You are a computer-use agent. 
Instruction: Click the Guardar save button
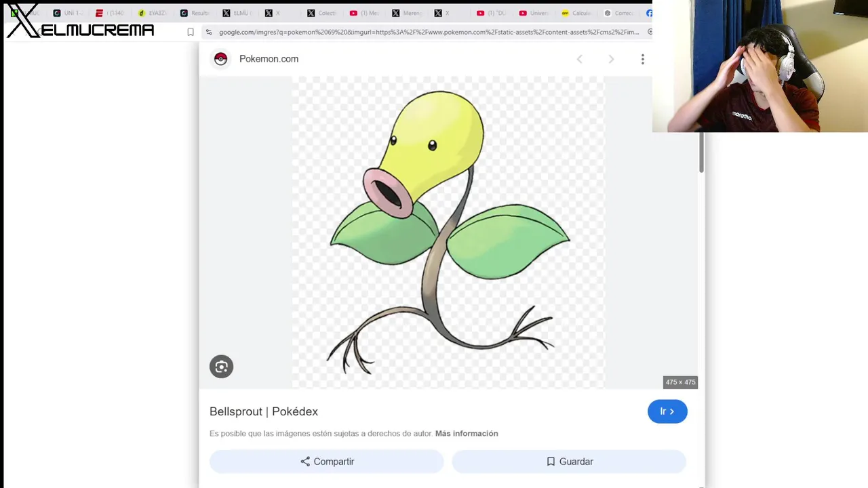click(x=570, y=462)
